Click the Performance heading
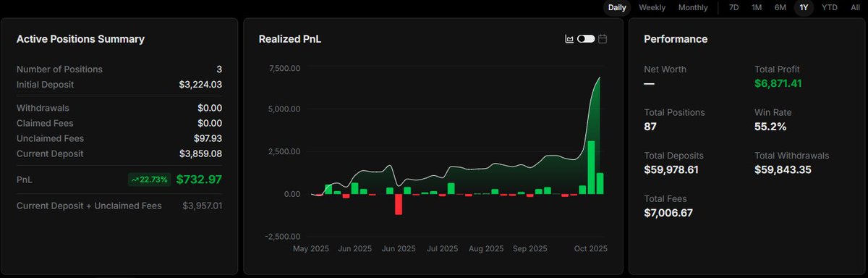The height and width of the screenshot is (278, 868). pyautogui.click(x=676, y=39)
